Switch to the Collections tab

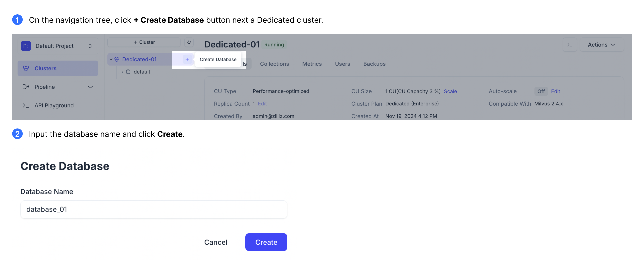(x=274, y=63)
